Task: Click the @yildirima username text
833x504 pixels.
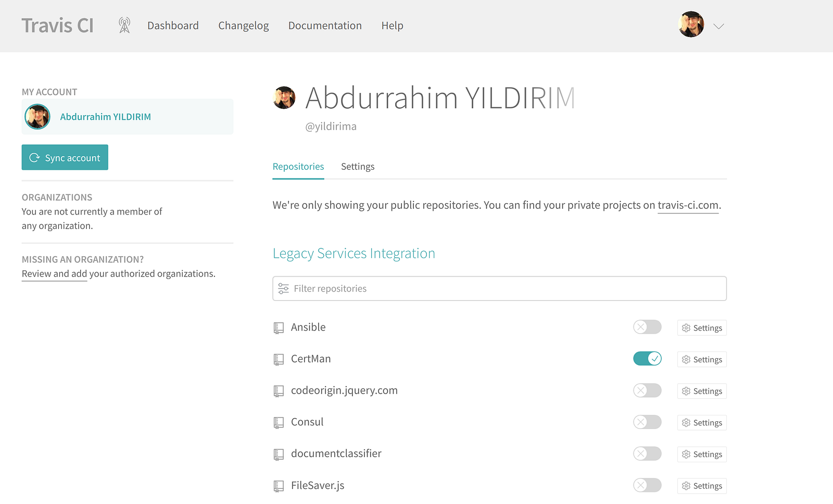Action: click(331, 127)
